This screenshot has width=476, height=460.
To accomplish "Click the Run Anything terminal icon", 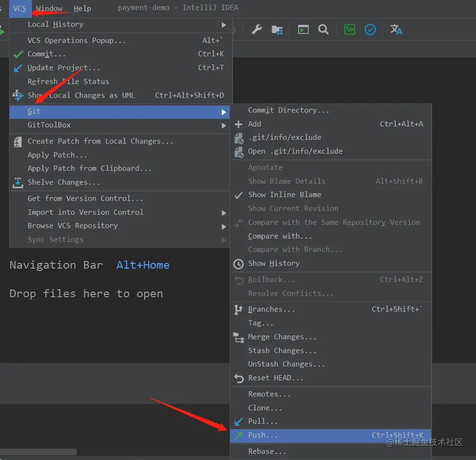I will click(303, 30).
